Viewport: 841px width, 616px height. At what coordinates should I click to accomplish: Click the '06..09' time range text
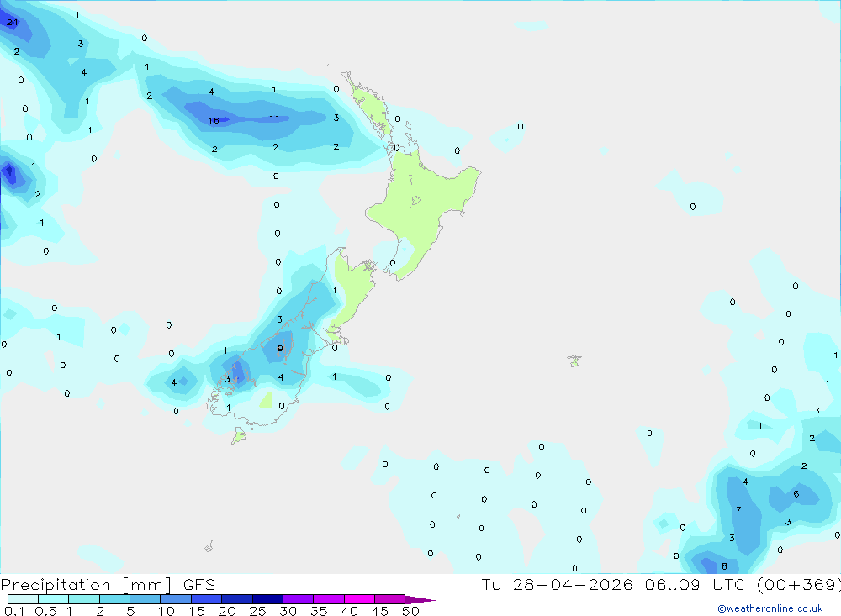(672, 584)
